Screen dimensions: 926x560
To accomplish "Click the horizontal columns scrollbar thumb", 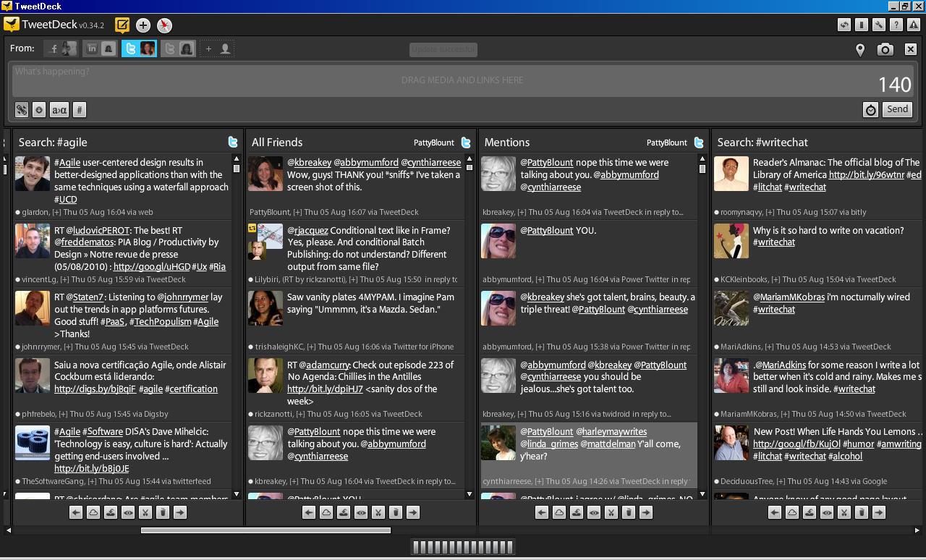I will (266, 530).
